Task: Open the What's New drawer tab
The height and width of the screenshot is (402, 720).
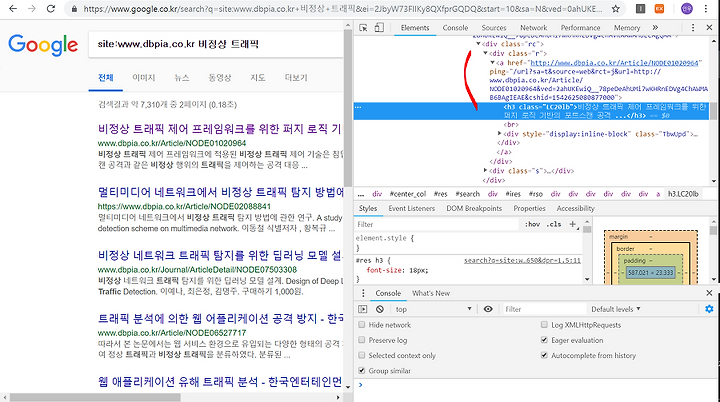Action: 431,293
